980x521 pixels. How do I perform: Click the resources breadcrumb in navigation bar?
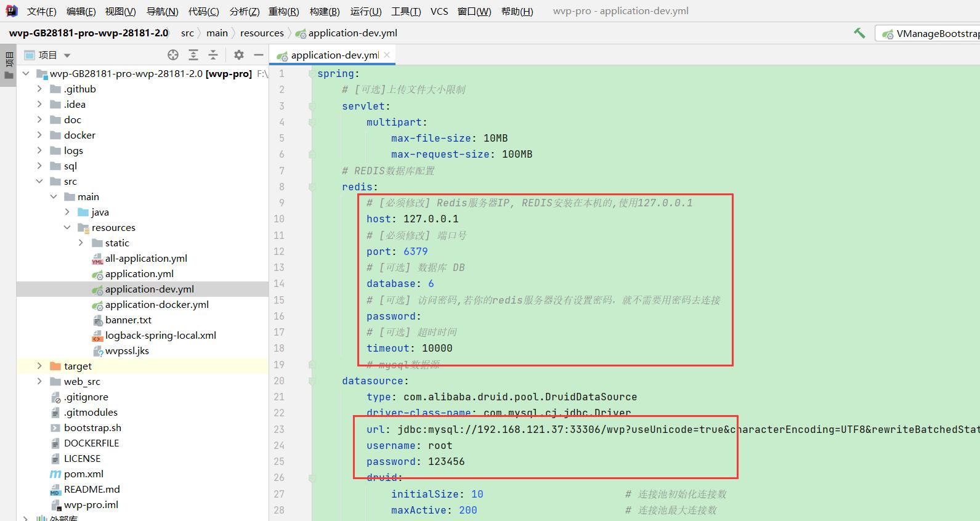tap(262, 33)
